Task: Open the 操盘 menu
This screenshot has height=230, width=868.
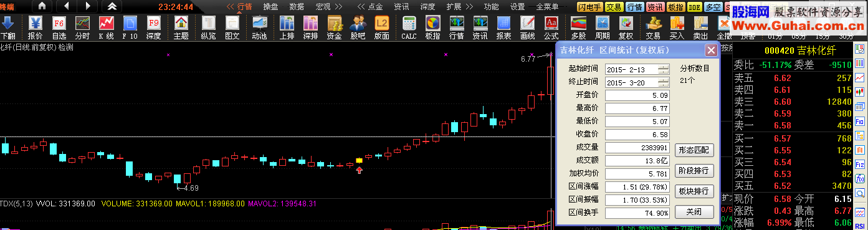Action: (271, 7)
